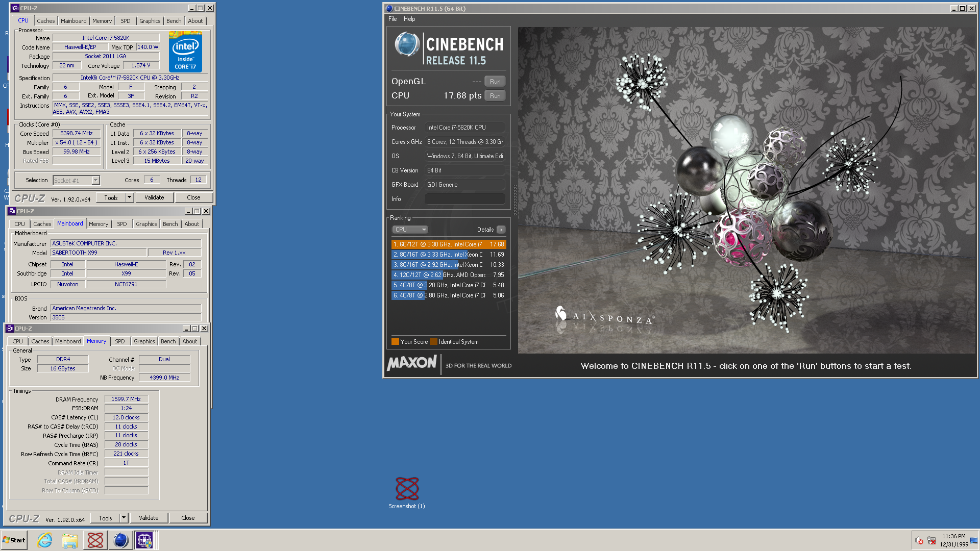Select About tab in the CPU-Z memory window

point(189,341)
